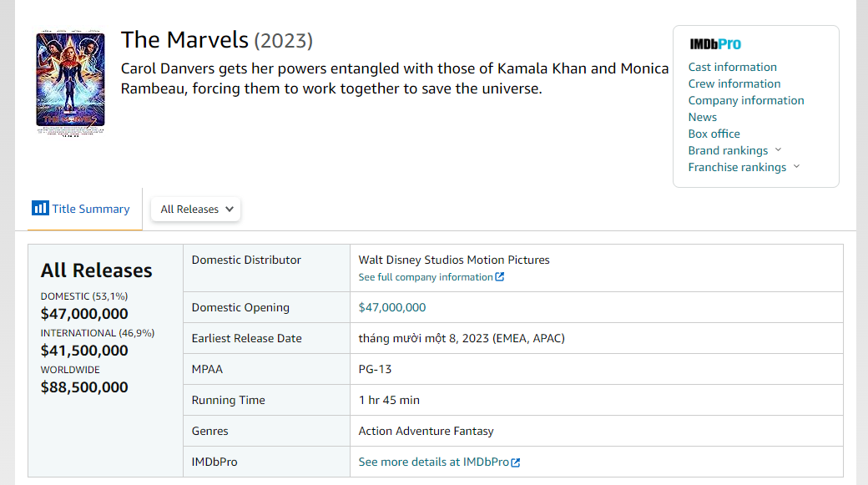Click the IMDbPro logo
Screen dimensions: 868x485
715,44
